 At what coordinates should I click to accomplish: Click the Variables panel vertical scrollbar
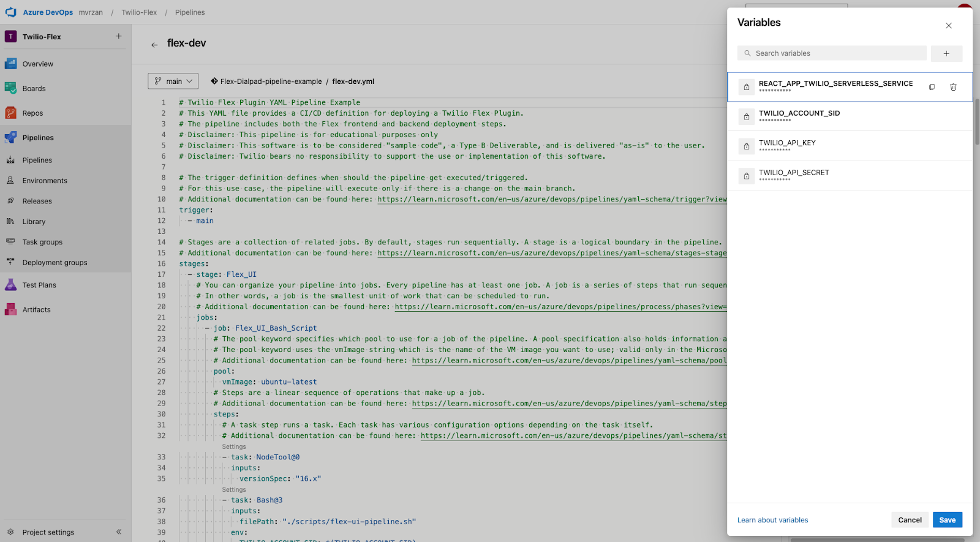977,122
